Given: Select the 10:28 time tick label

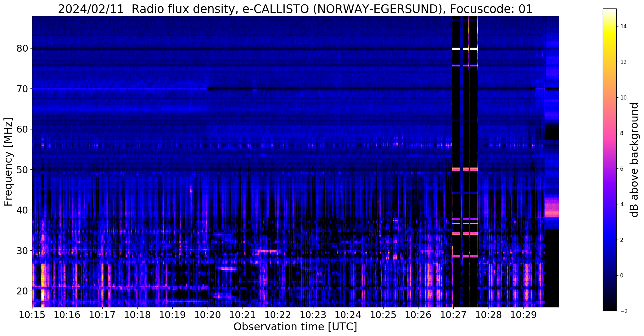Looking at the screenshot, I should [x=488, y=315].
